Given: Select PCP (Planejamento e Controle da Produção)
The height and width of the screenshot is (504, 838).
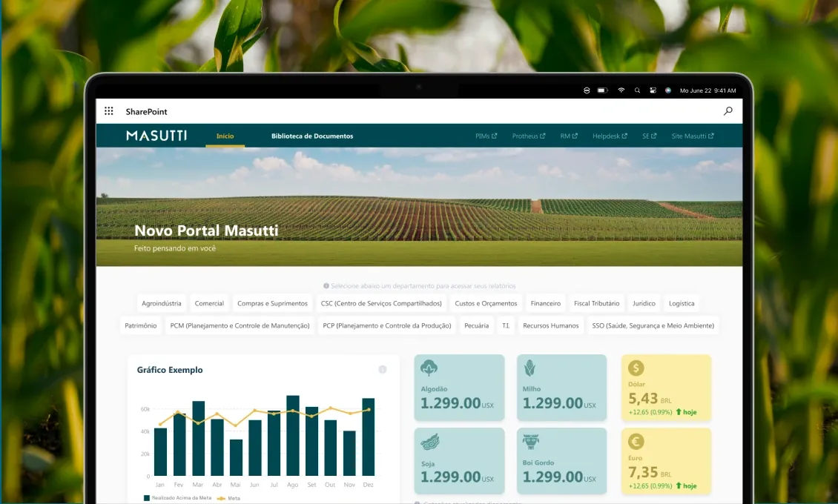Looking at the screenshot, I should (x=387, y=325).
